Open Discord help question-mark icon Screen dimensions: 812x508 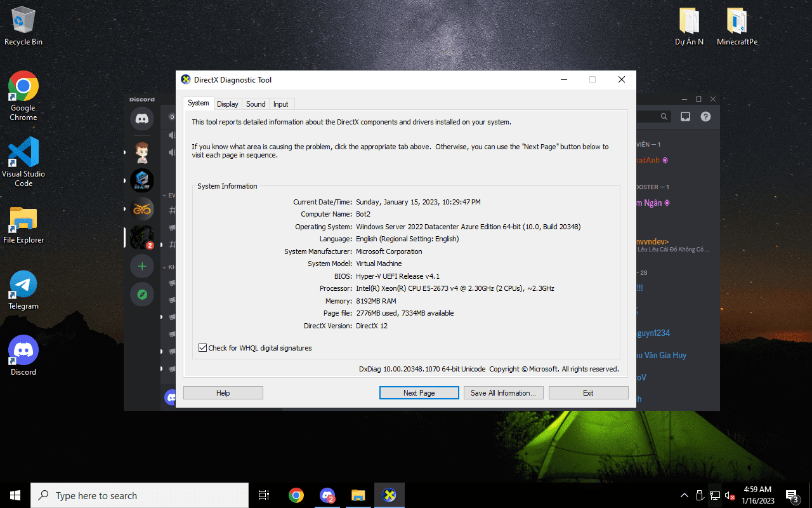coord(705,117)
